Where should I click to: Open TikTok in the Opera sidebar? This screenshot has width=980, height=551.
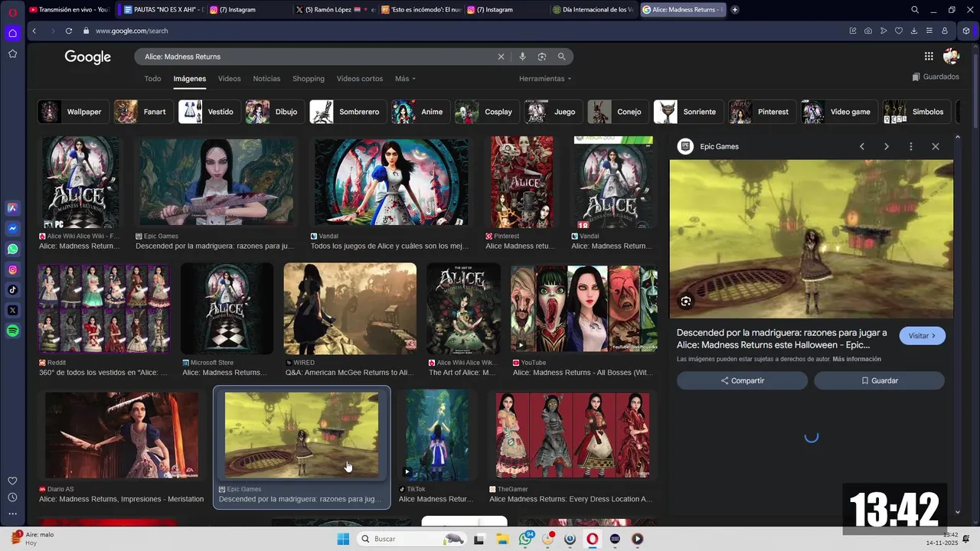[x=13, y=290]
